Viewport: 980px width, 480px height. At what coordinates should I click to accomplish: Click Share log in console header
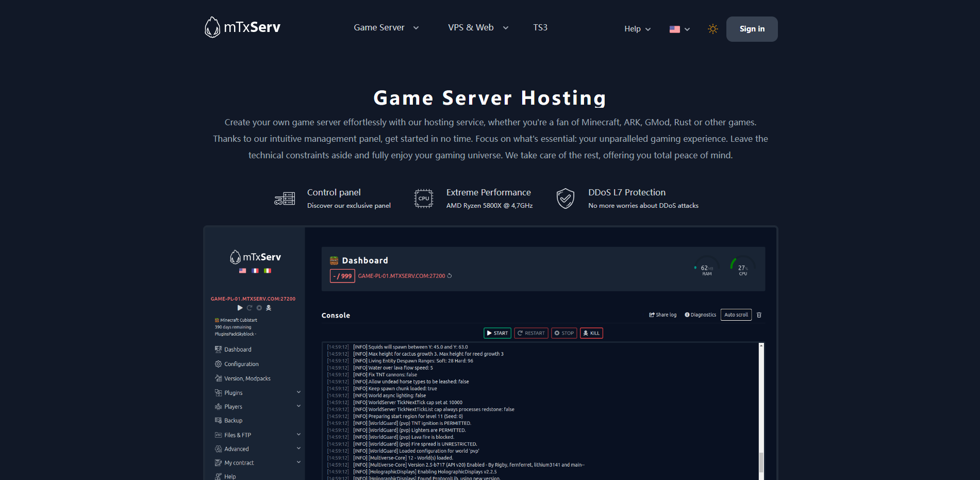coord(663,315)
